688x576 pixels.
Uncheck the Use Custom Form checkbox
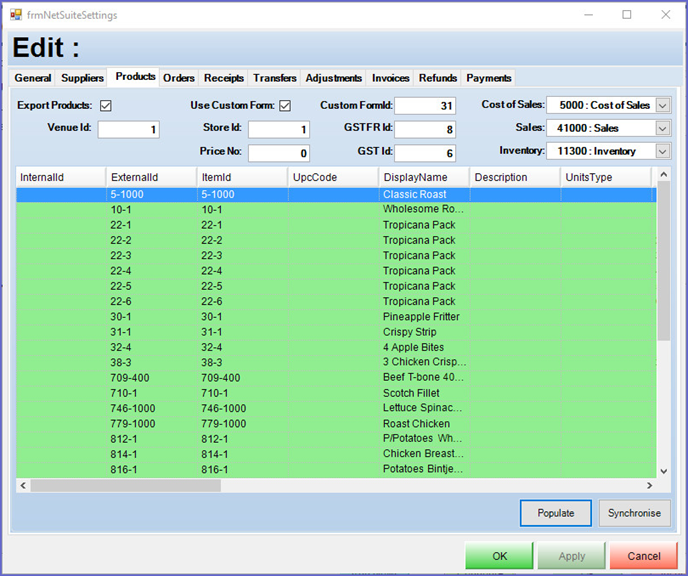(285, 106)
